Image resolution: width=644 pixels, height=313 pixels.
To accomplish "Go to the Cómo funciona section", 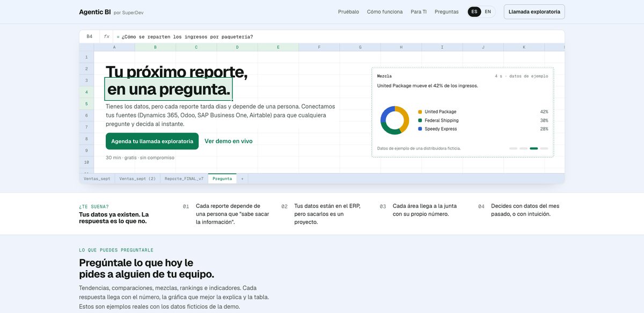I will click(x=385, y=12).
